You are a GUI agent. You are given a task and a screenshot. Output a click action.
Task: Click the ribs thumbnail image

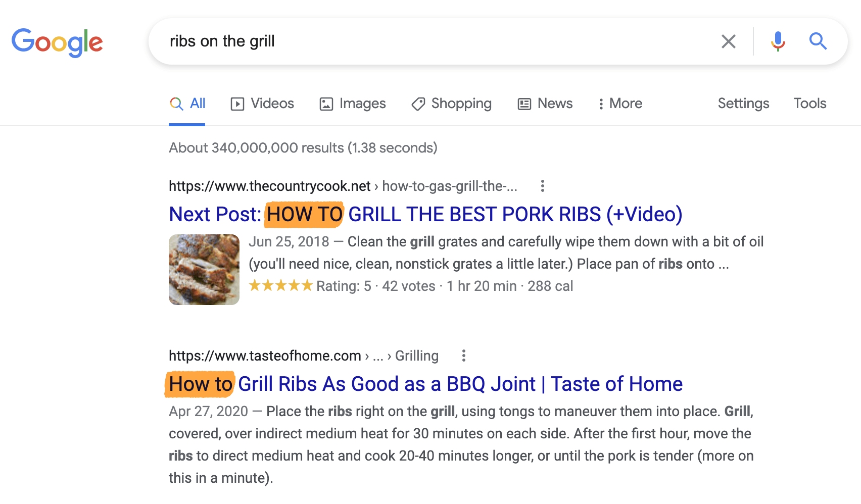(204, 270)
